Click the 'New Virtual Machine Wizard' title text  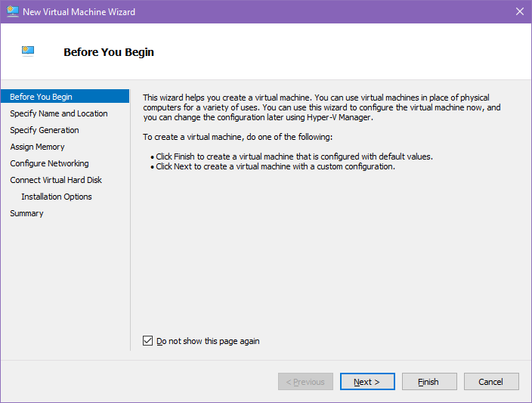79,12
